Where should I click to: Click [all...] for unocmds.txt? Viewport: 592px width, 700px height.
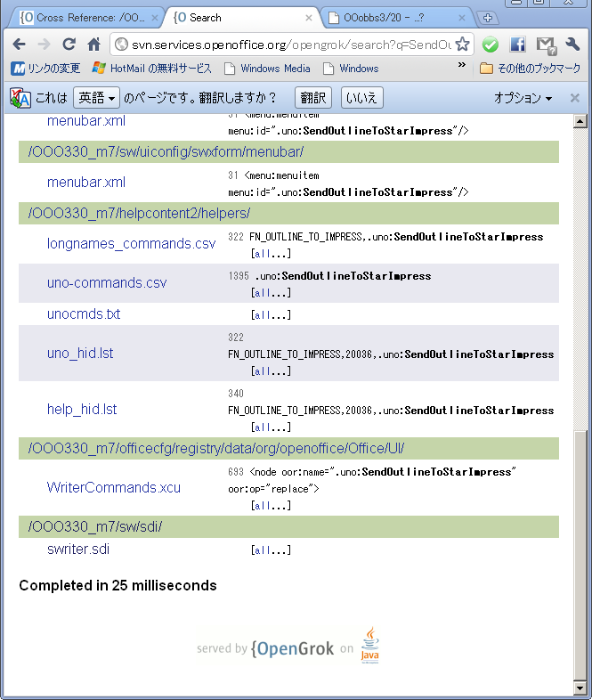[271, 315]
